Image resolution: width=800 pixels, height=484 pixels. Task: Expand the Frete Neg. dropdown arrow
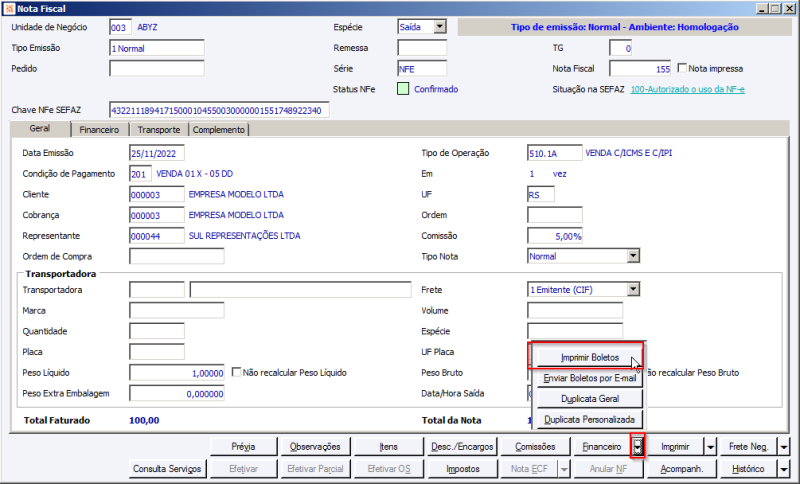784,447
